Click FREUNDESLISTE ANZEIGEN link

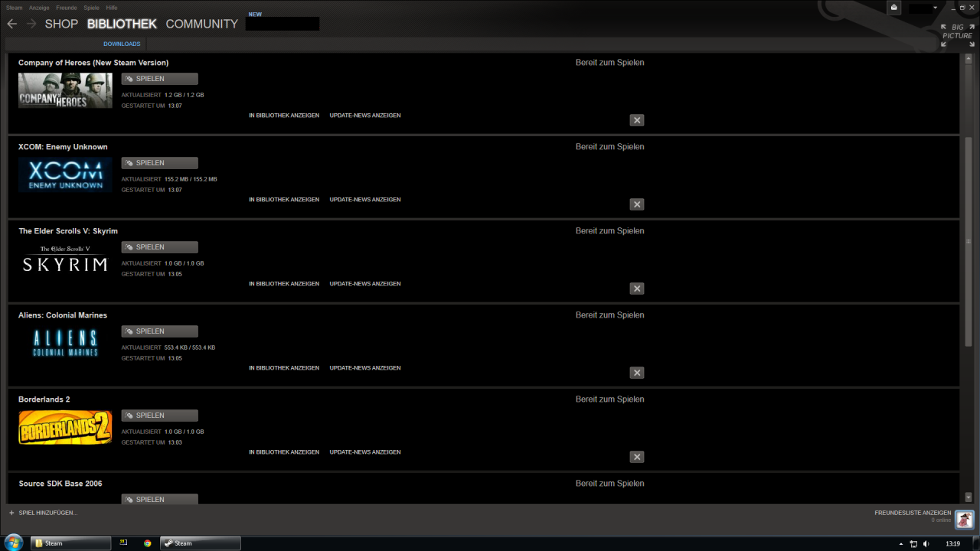[913, 513]
